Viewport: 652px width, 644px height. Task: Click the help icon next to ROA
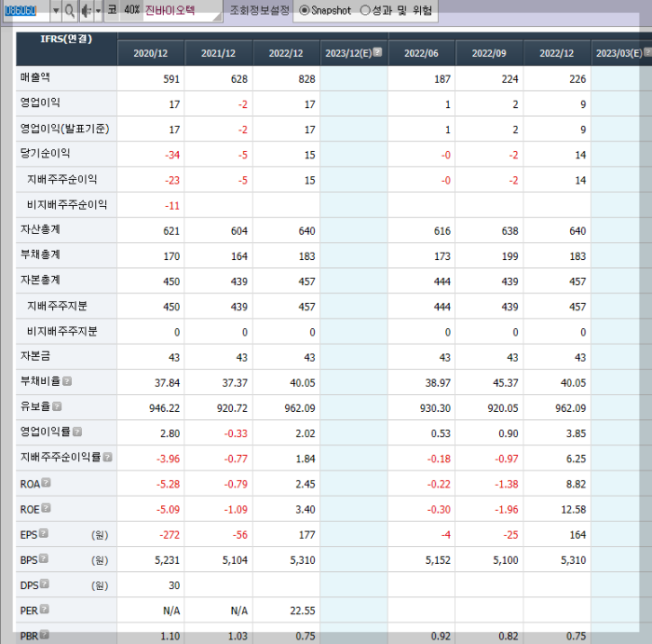coord(47,483)
